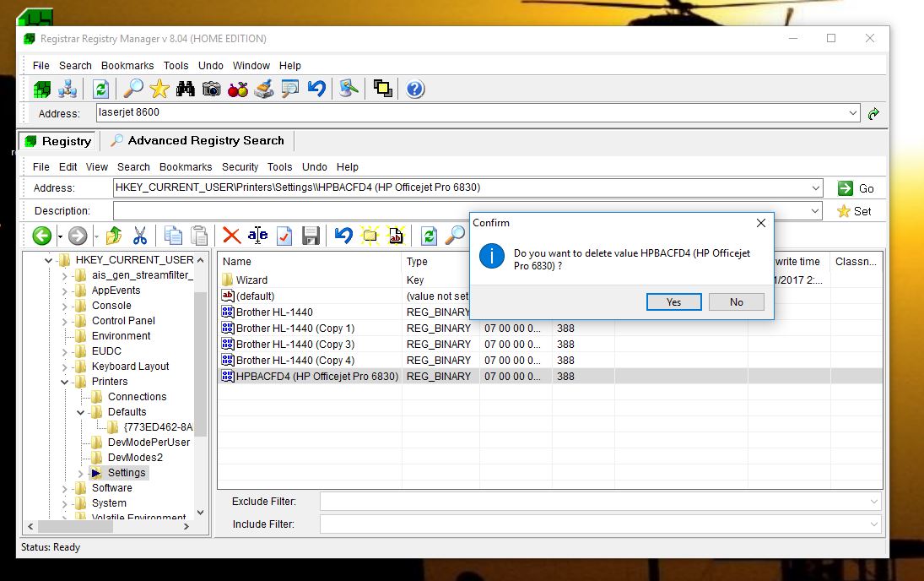Viewport: 924px width, 581px height.
Task: Click the camera snapshot icon
Action: (x=212, y=89)
